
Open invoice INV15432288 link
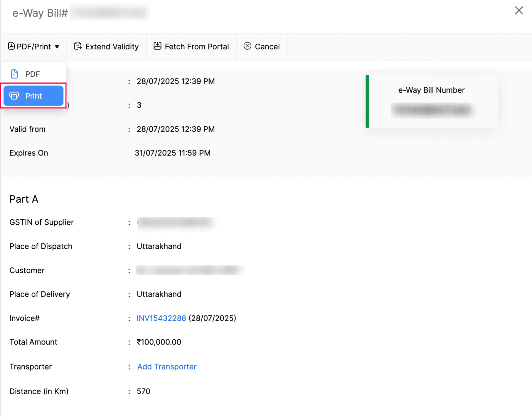[161, 318]
